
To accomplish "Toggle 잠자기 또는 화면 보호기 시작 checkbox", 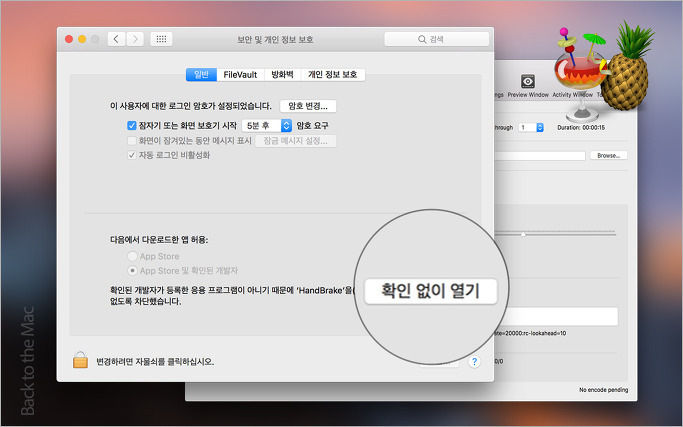I will (132, 125).
